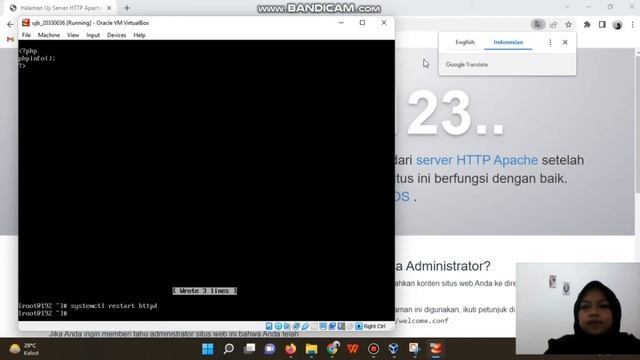Open the View menu in VirtualBox
Image resolution: width=640 pixels, height=360 pixels.
[x=73, y=35]
